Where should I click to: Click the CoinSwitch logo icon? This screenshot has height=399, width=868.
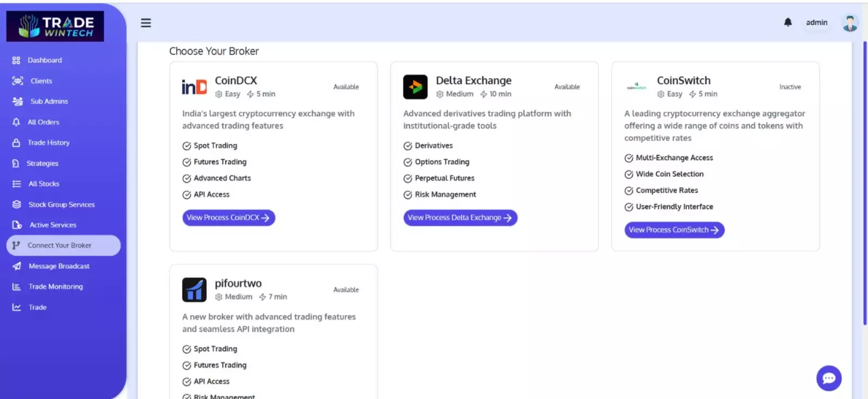(636, 87)
